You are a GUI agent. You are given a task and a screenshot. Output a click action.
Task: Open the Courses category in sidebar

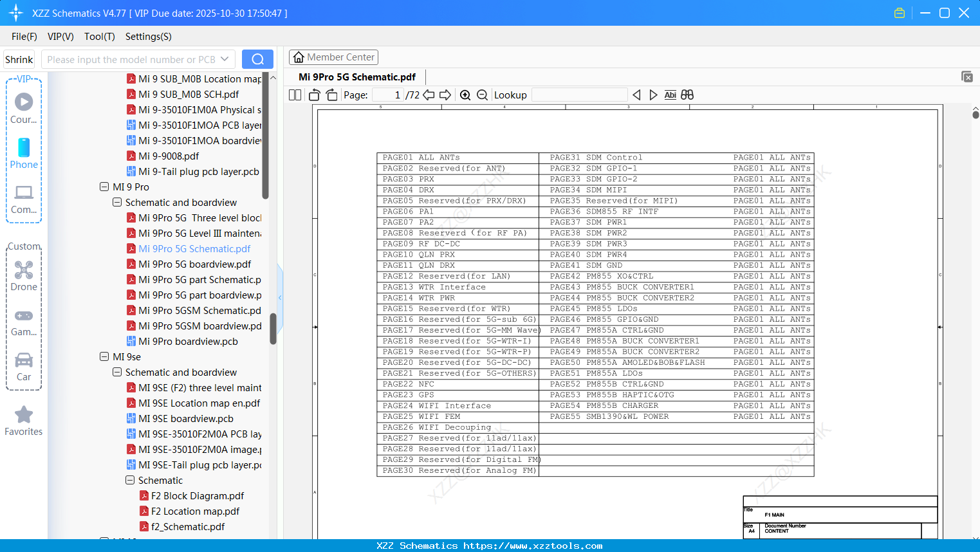[24, 108]
